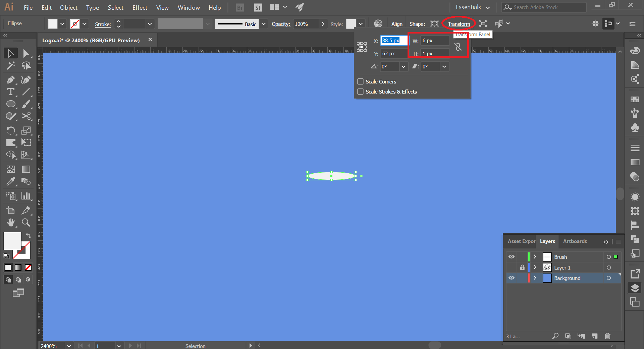Open fill color dropdown arrow

click(x=62, y=24)
